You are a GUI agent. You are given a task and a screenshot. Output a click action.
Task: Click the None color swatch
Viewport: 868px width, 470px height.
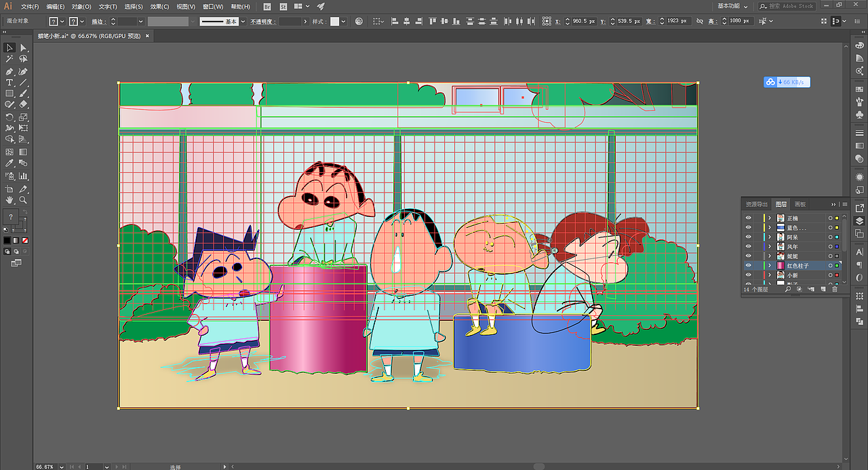click(x=25, y=240)
